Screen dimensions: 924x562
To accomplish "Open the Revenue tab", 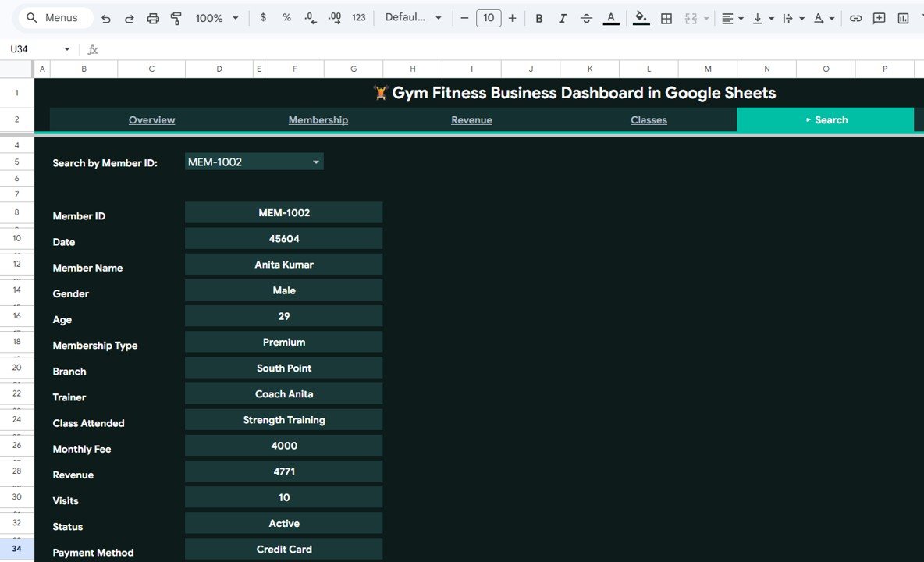I will (471, 119).
